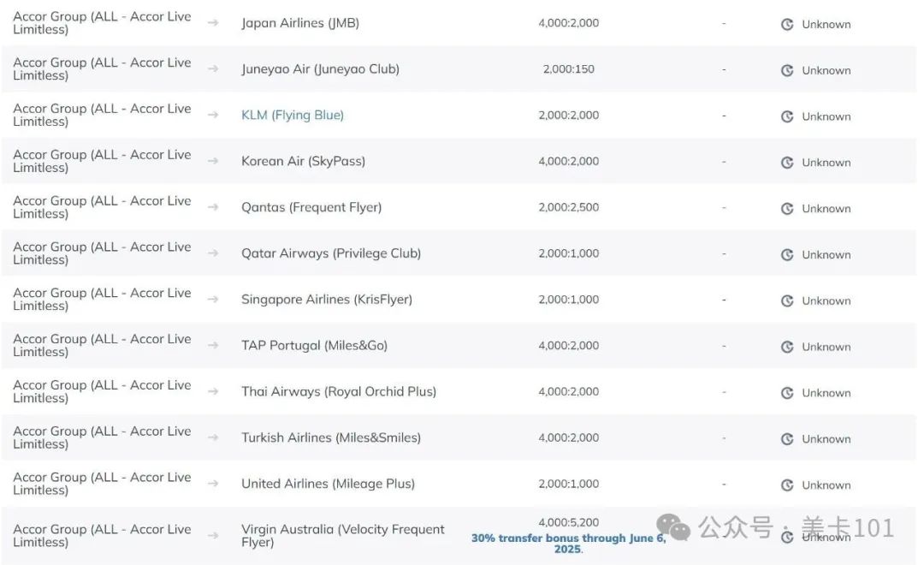
Task: Select the Korean Air (SkyPass) partner name
Action: (x=303, y=161)
